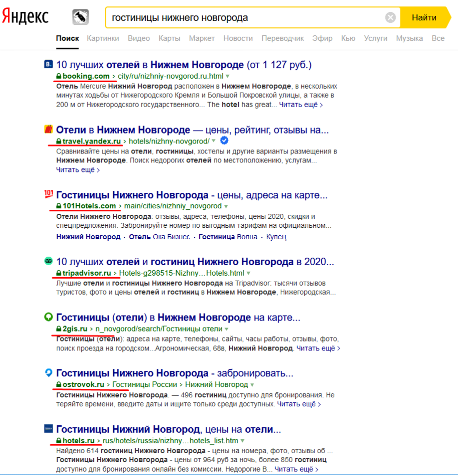The height and width of the screenshot is (476, 459).
Task: Click the Яндекс logo
Action: tap(25, 16)
